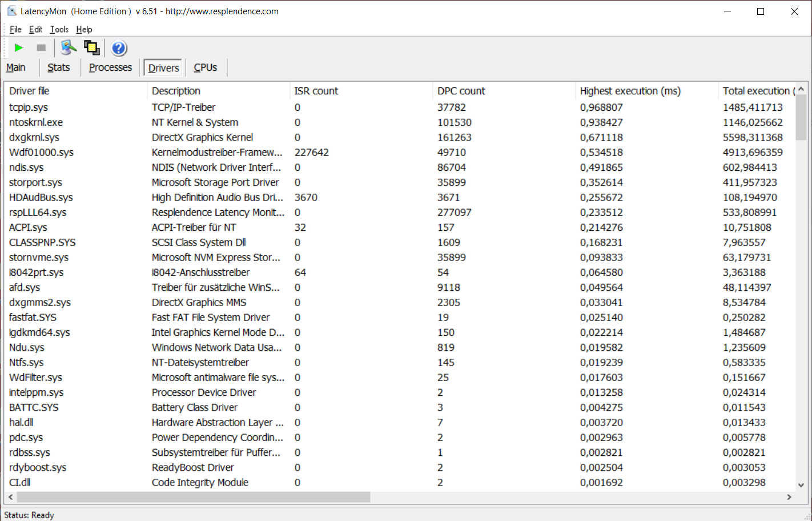The height and width of the screenshot is (521, 812).
Task: Open the File menu
Action: [x=15, y=30]
